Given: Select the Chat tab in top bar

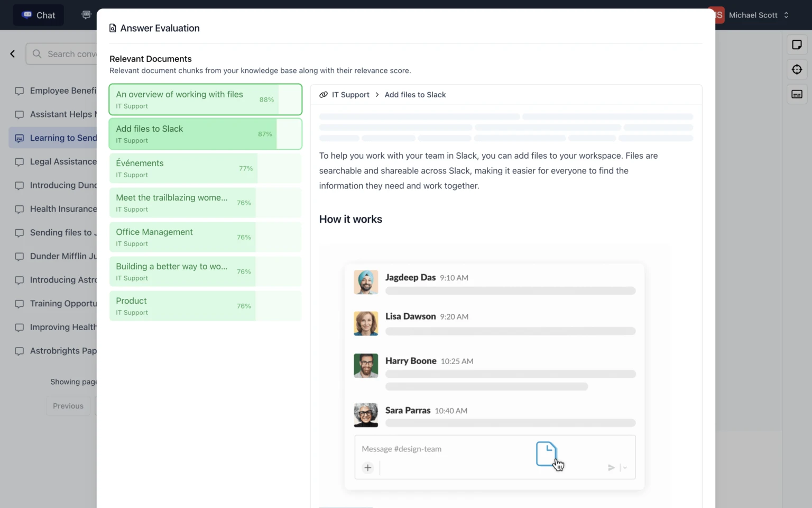Looking at the screenshot, I should 38,15.
